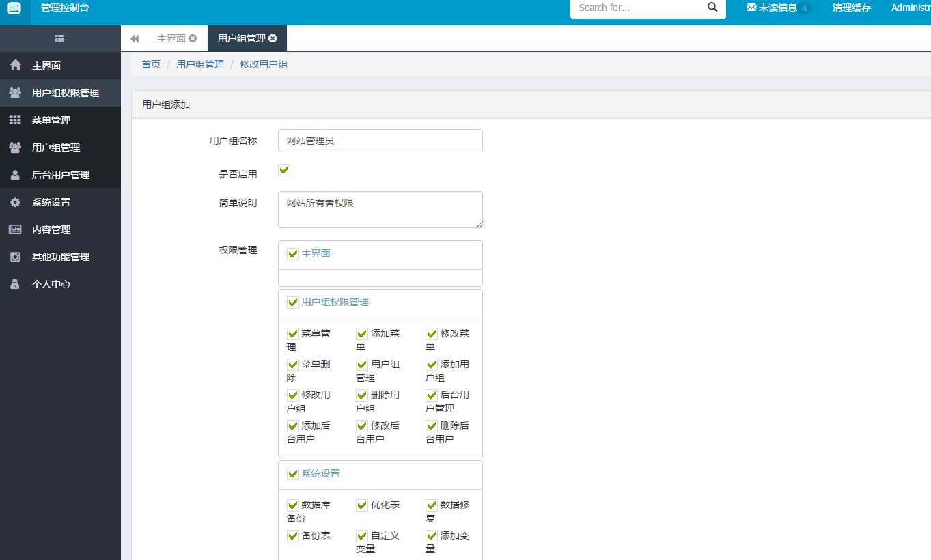The width and height of the screenshot is (931, 560).
Task: Uncheck the 数据库备份 permission checkbox
Action: tap(293, 505)
